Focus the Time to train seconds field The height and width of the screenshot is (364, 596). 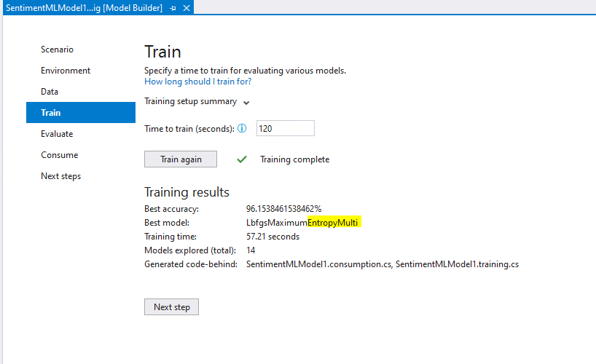coord(286,128)
